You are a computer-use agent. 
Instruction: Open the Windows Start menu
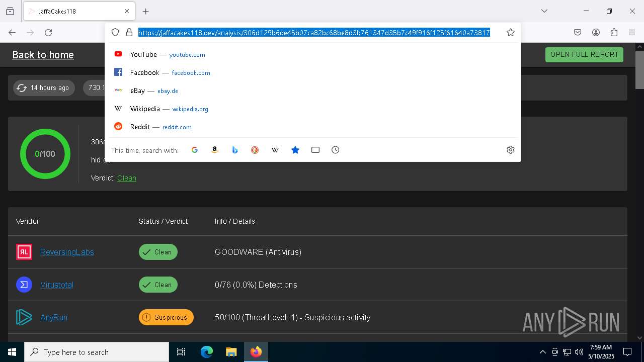coord(12,352)
